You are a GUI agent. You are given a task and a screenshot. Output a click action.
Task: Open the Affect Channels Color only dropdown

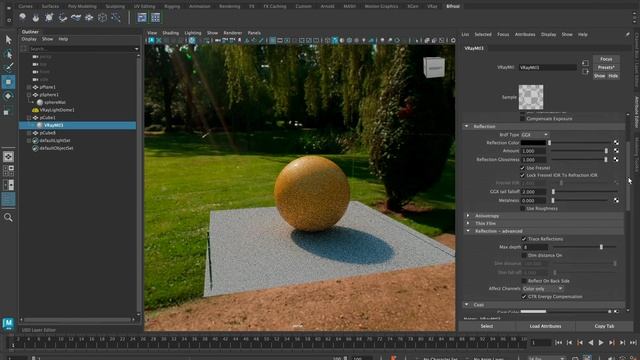click(542, 289)
